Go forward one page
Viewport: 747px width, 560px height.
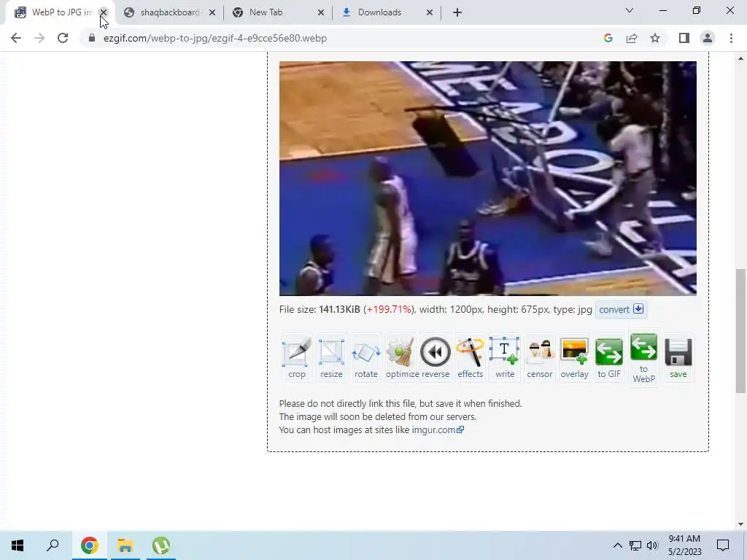pyautogui.click(x=39, y=38)
